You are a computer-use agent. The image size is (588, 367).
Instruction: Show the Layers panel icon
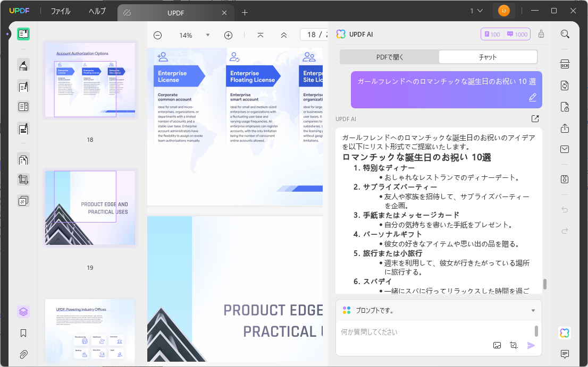pos(23,312)
